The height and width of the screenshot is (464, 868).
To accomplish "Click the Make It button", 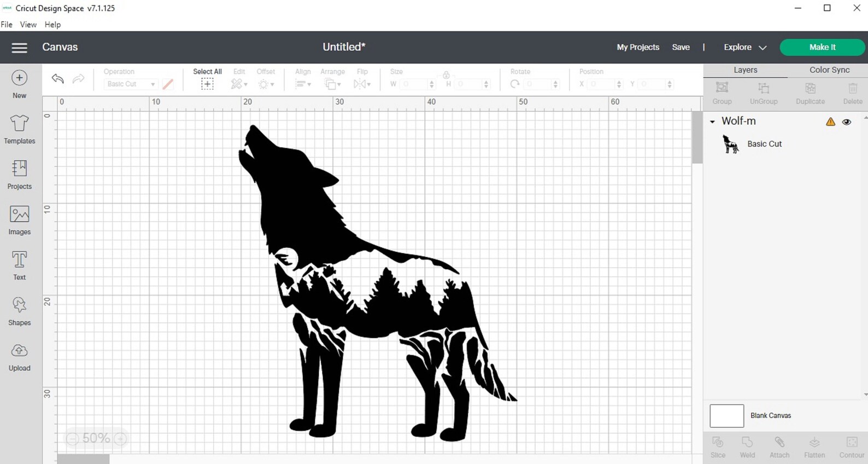I will pyautogui.click(x=822, y=48).
